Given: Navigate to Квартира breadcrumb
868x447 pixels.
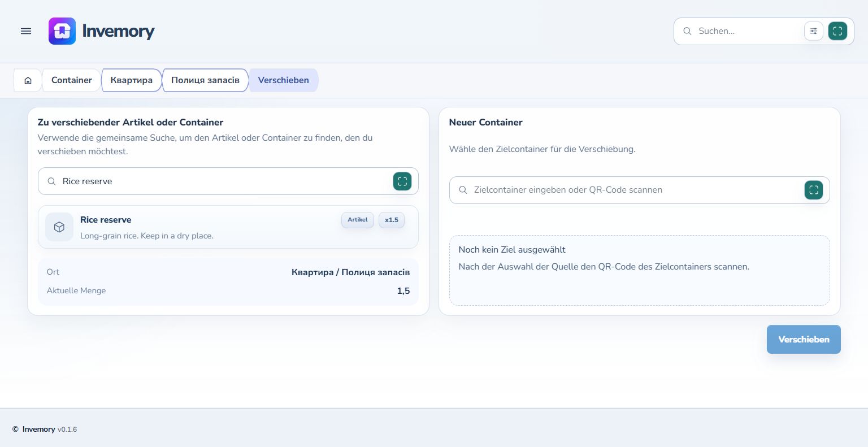Looking at the screenshot, I should point(132,80).
